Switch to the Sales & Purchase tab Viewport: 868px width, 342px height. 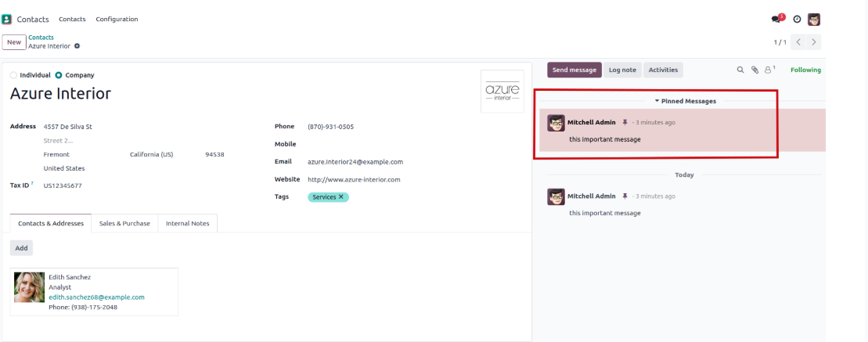coord(124,223)
